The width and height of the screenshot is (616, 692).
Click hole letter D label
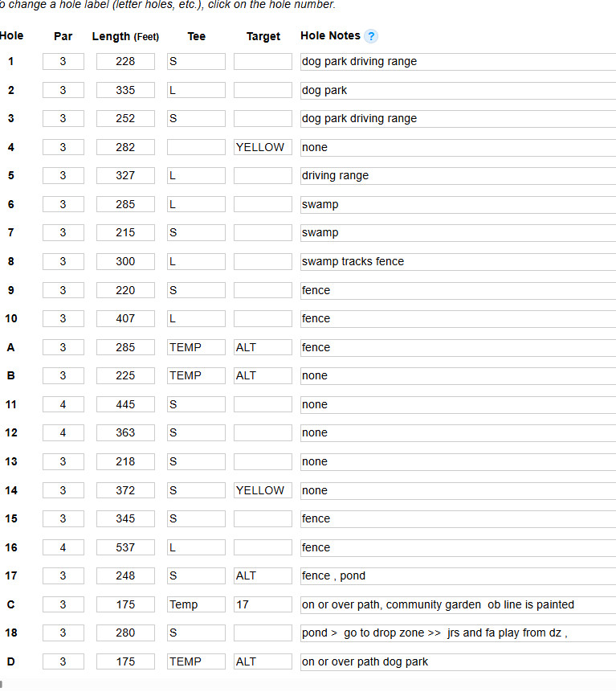tap(11, 661)
